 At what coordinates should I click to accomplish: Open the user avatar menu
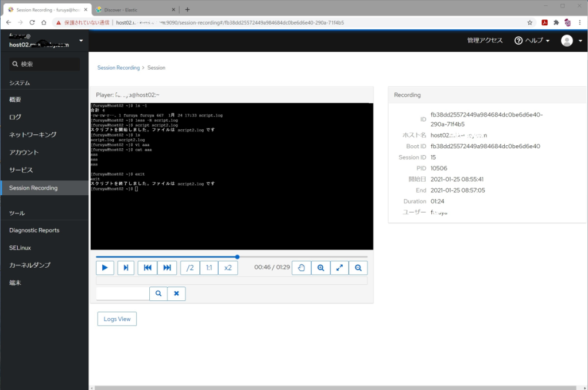571,41
